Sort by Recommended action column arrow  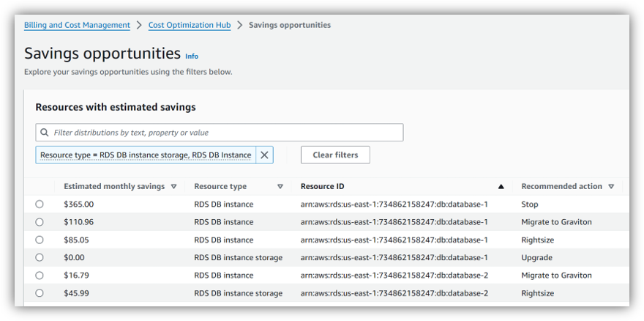[611, 186]
